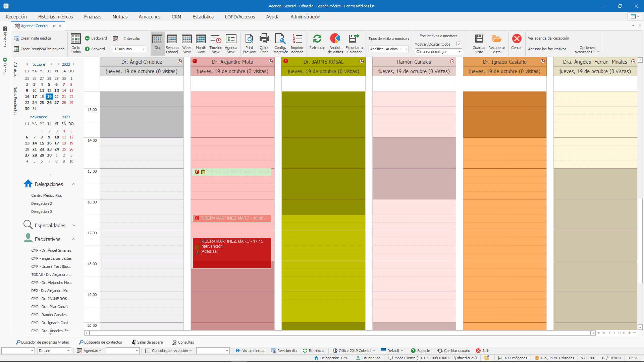This screenshot has height=362, width=644.
Task: Click the red Cerrar icon
Action: click(x=517, y=39)
